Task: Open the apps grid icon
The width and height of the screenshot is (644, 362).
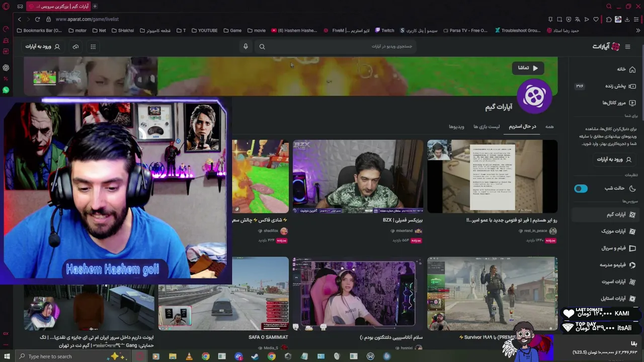Action: (93, 47)
